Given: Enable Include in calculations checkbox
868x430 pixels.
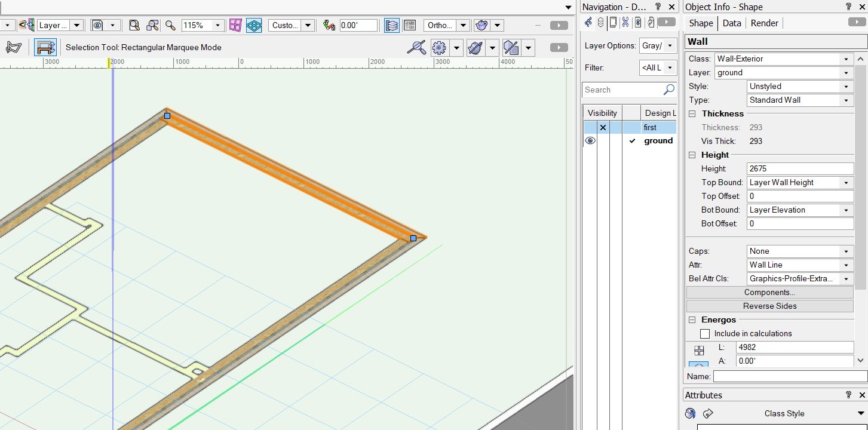Looking at the screenshot, I should point(705,334).
